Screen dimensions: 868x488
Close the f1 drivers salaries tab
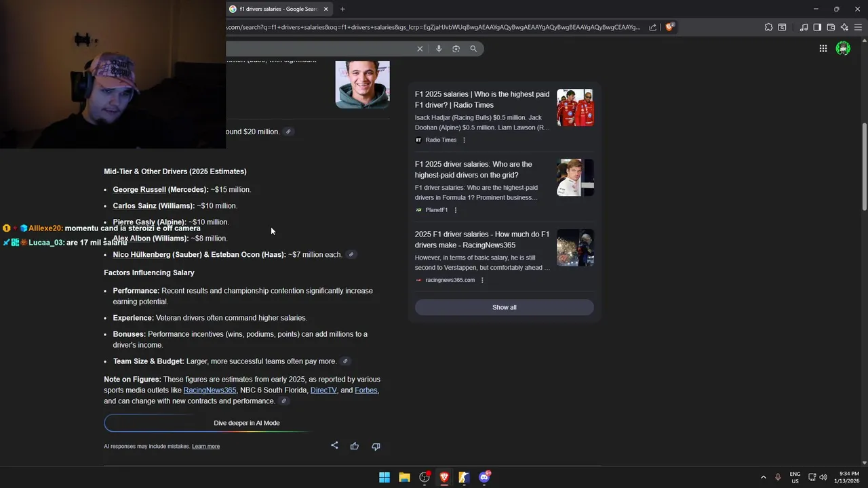tap(325, 9)
